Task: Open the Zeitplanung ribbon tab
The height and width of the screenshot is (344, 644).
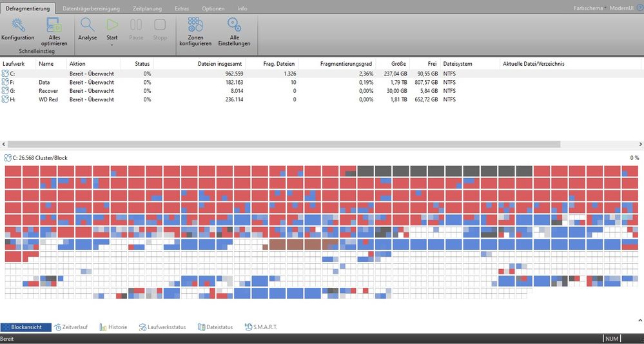Action: [x=147, y=8]
